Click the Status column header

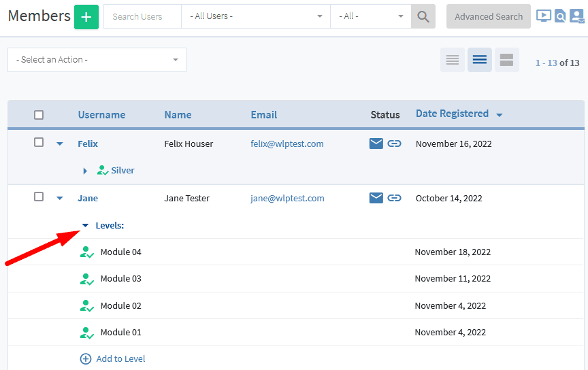tap(385, 115)
